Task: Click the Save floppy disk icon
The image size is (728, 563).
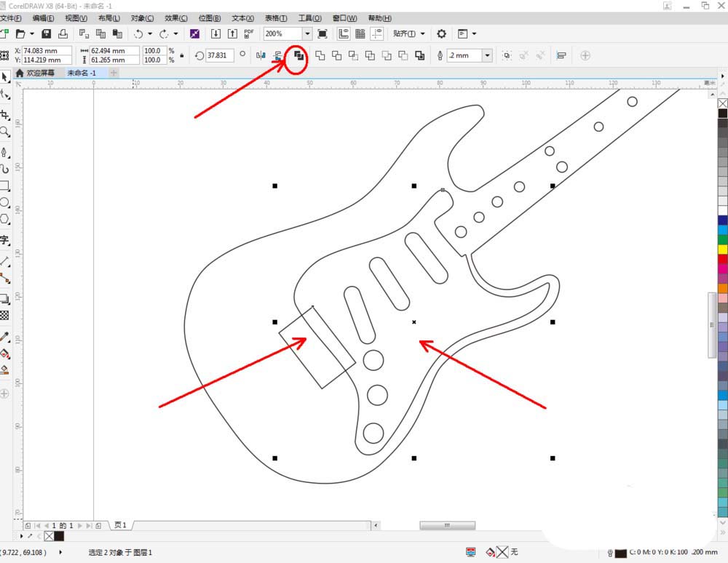Action: (x=46, y=33)
